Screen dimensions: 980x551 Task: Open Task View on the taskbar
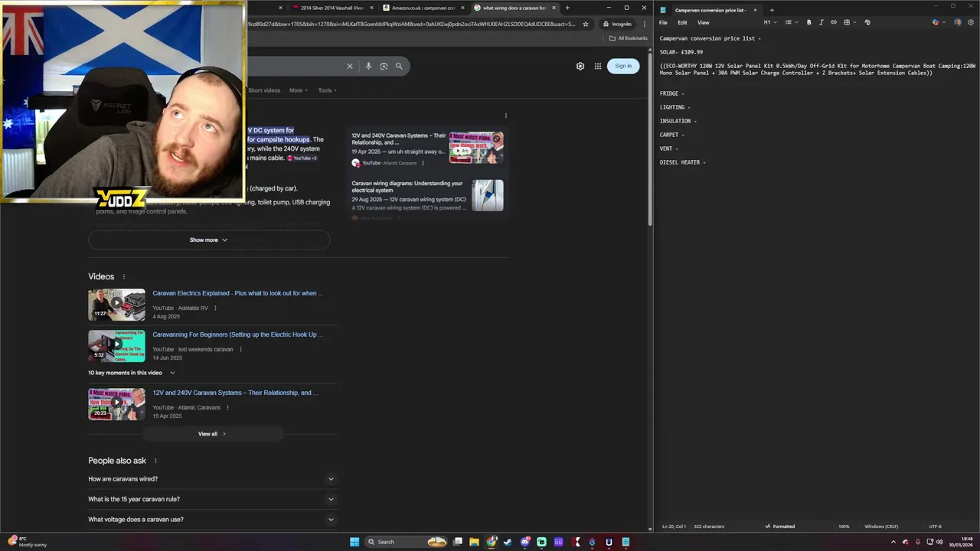click(457, 542)
